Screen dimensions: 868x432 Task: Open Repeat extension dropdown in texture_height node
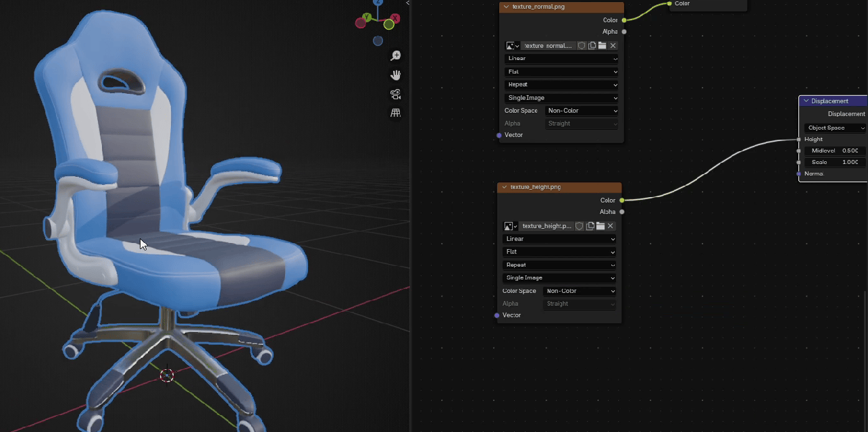(x=559, y=265)
